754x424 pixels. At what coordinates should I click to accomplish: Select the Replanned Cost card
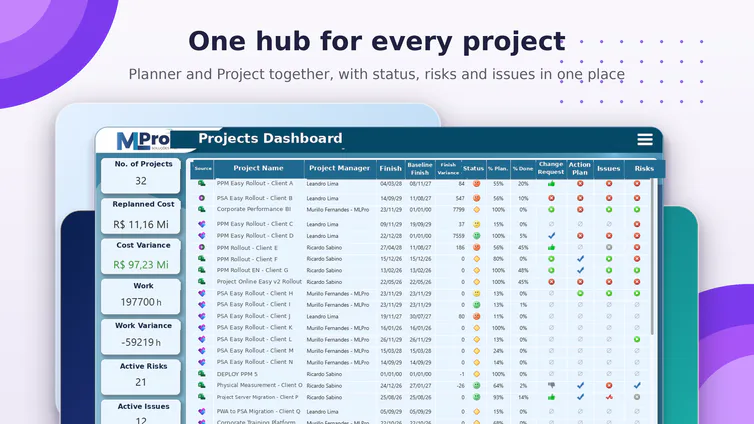141,215
